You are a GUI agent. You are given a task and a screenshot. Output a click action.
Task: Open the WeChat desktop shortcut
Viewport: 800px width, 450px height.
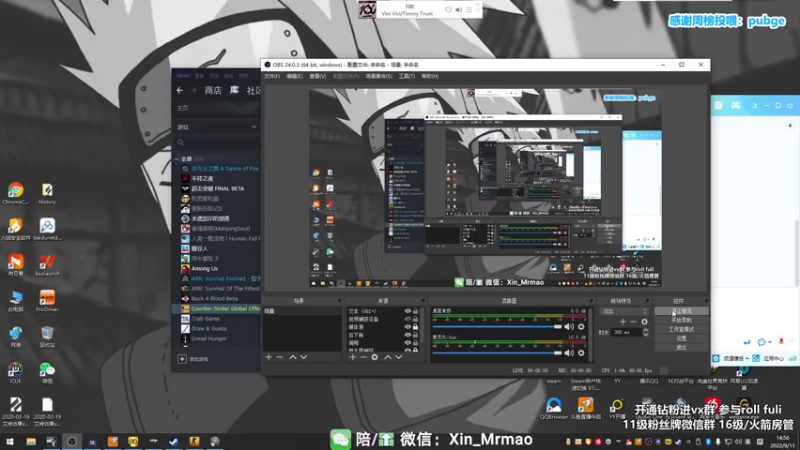click(x=47, y=372)
